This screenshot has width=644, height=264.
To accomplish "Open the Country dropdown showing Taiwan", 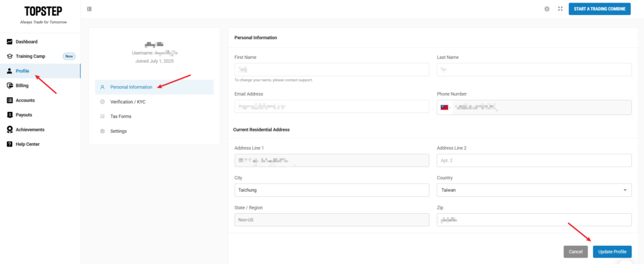I will click(534, 189).
